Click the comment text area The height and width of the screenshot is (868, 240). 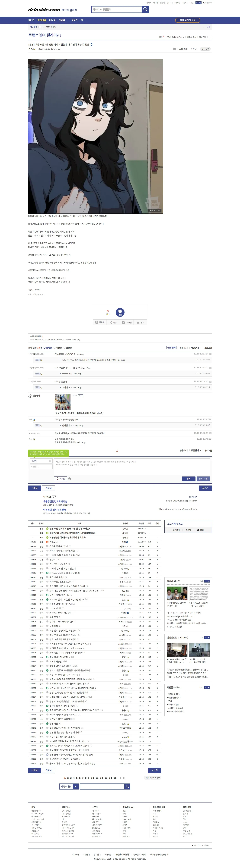[x=132, y=467]
